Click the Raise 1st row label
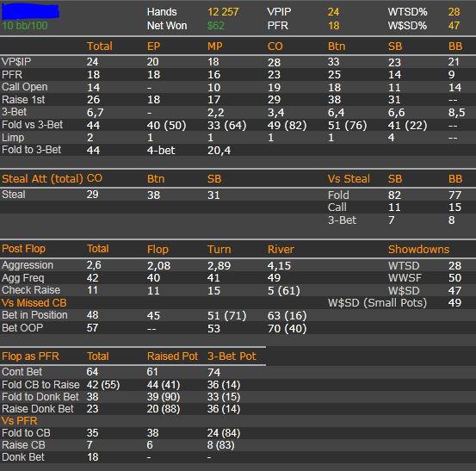The image size is (476, 471). [x=23, y=100]
